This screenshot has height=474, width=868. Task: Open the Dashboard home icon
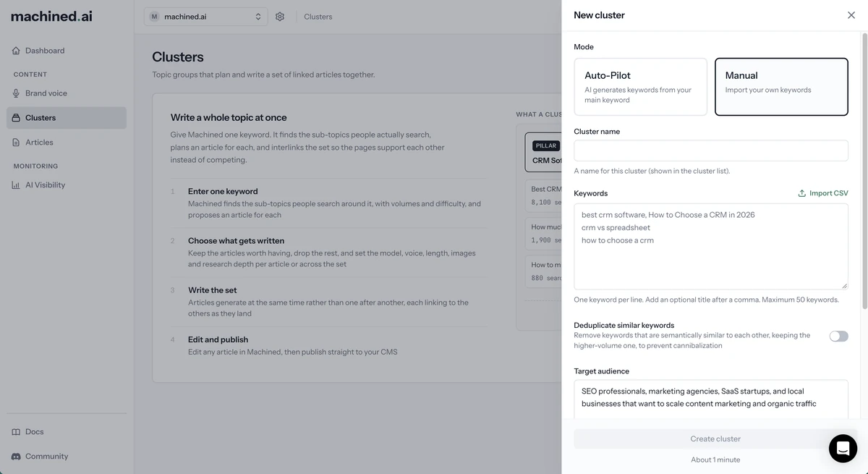click(x=16, y=51)
